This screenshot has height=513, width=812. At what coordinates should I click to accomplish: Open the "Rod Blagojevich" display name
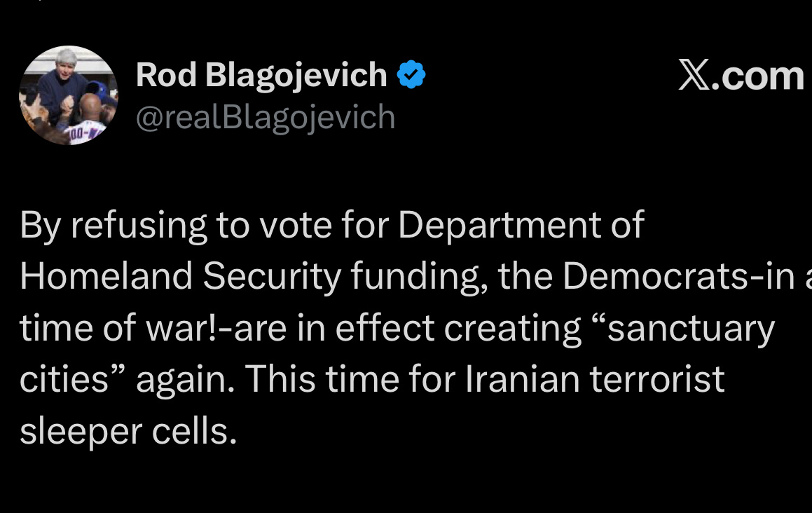pos(261,75)
